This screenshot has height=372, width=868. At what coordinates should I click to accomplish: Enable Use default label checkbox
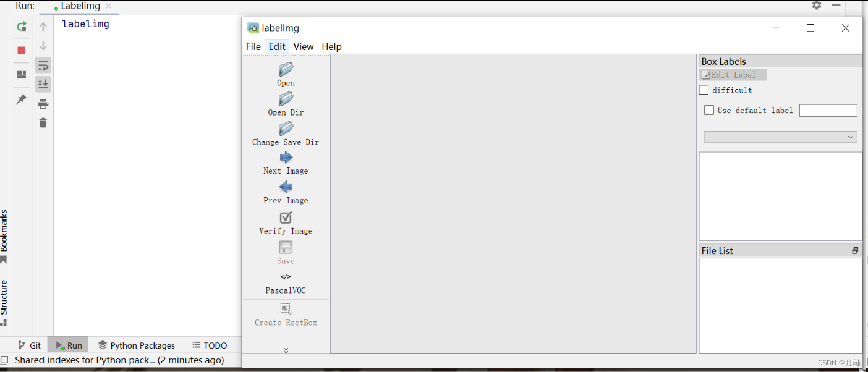tap(709, 111)
